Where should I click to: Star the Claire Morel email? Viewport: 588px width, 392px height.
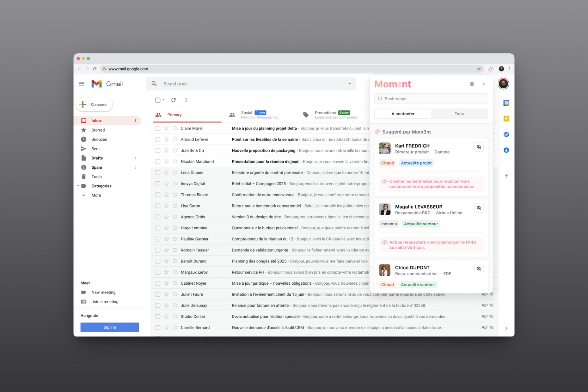pos(167,128)
